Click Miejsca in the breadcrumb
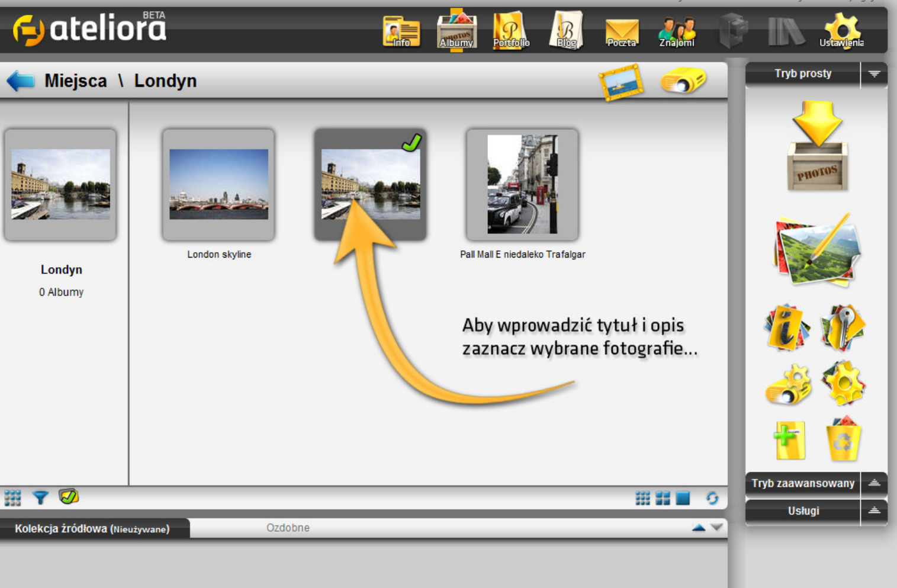 point(76,81)
